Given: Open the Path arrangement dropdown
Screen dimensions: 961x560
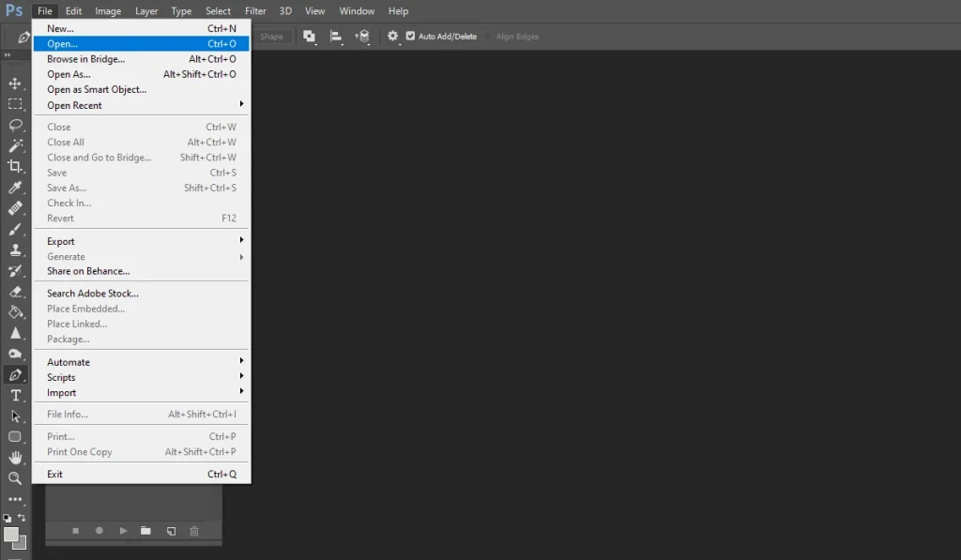Looking at the screenshot, I should pos(362,37).
